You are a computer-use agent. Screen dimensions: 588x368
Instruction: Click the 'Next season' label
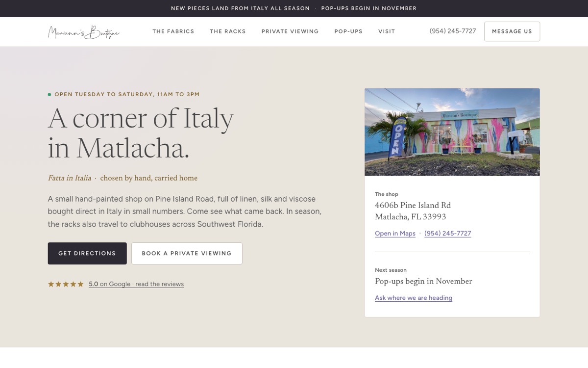pyautogui.click(x=391, y=270)
